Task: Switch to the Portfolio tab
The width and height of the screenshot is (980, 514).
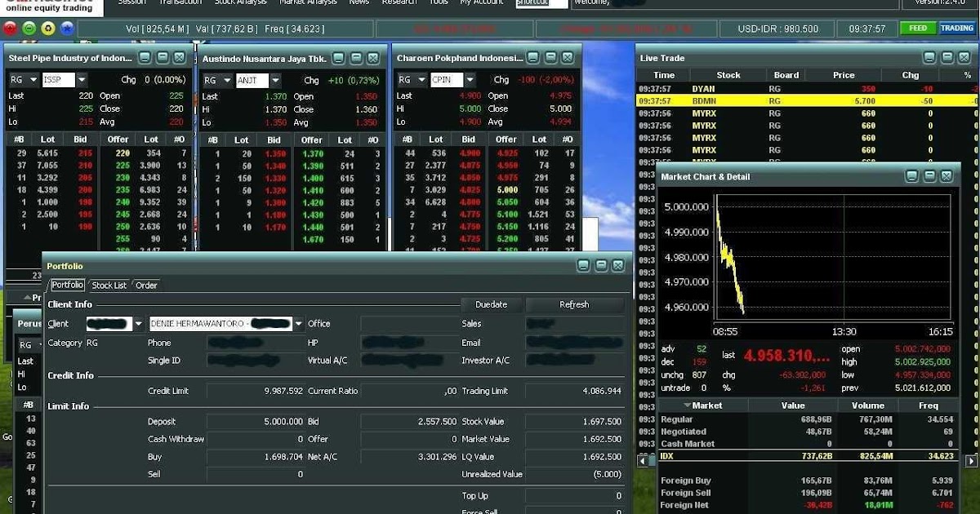Action: 68,286
